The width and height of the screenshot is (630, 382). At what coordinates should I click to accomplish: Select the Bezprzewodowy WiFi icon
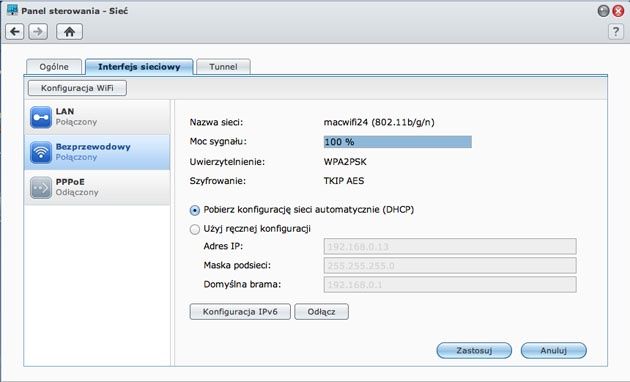tap(41, 152)
